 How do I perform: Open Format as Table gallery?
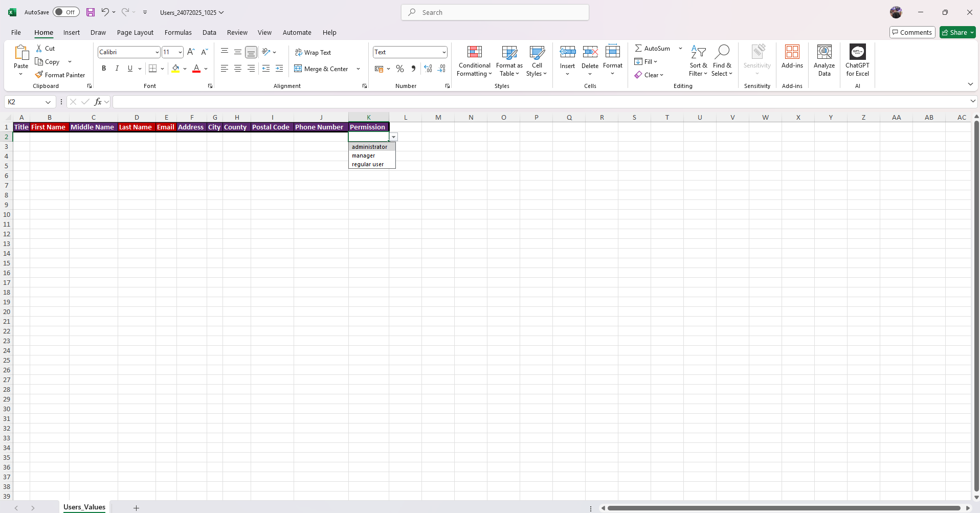[509, 61]
